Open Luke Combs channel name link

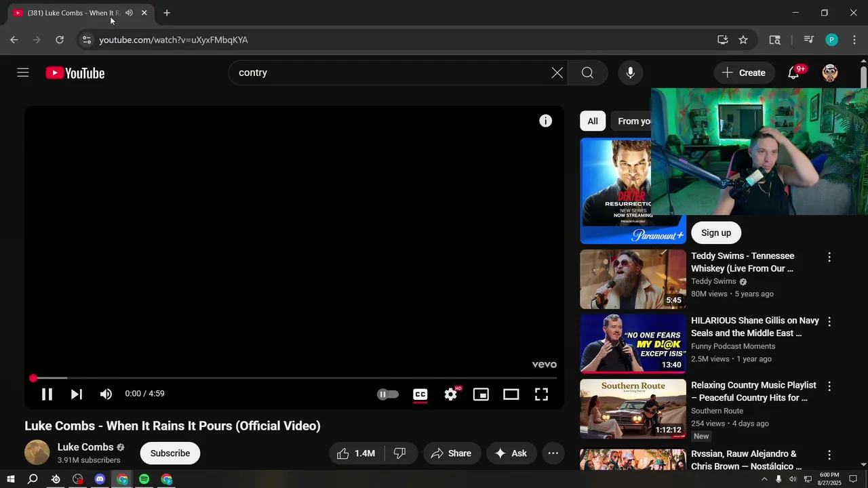85,447
